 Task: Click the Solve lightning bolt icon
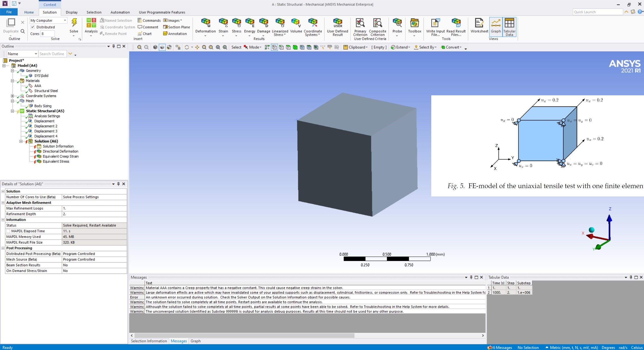(74, 23)
